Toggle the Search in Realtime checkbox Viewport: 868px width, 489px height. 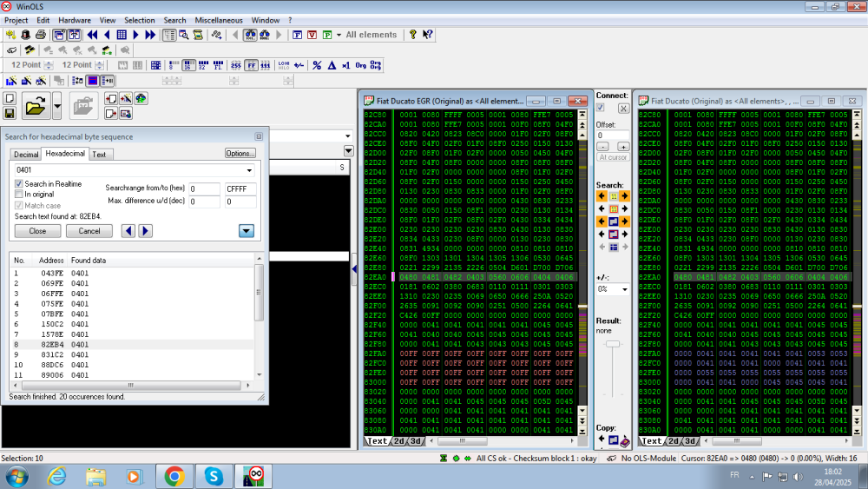tap(19, 184)
